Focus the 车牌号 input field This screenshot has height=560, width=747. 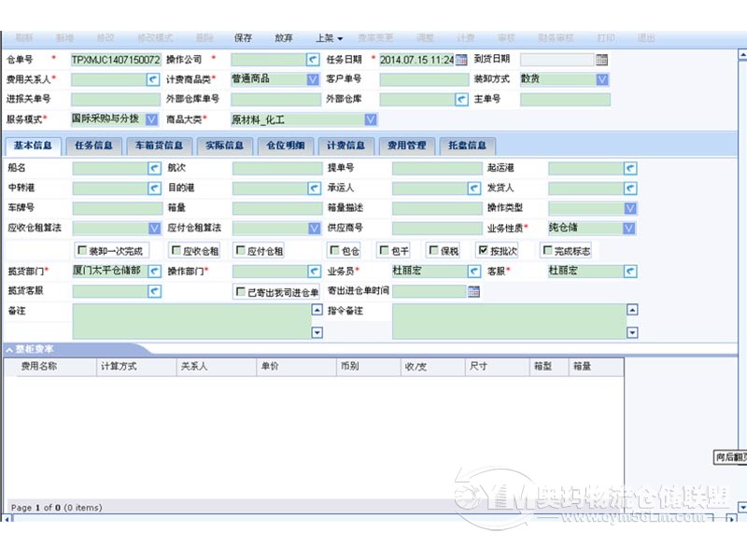118,208
